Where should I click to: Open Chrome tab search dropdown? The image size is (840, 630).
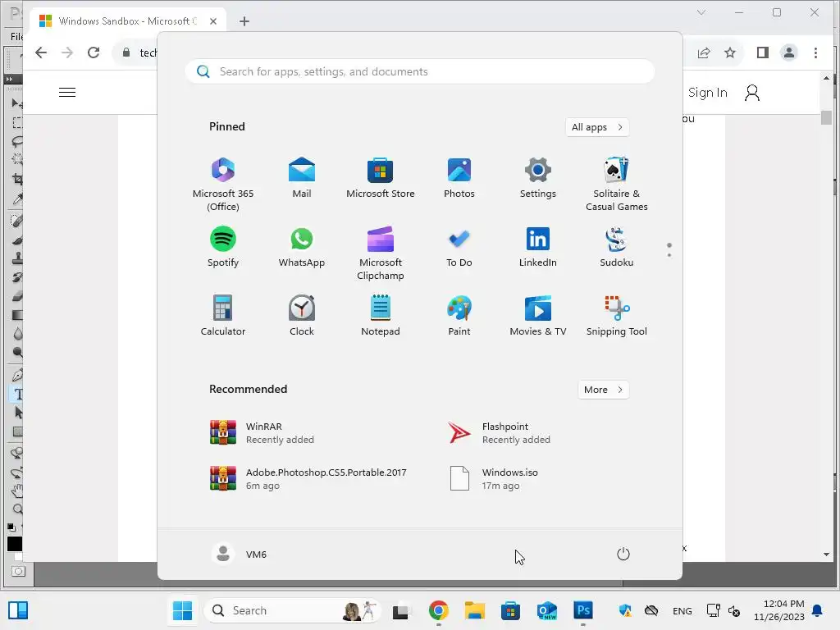point(701,12)
